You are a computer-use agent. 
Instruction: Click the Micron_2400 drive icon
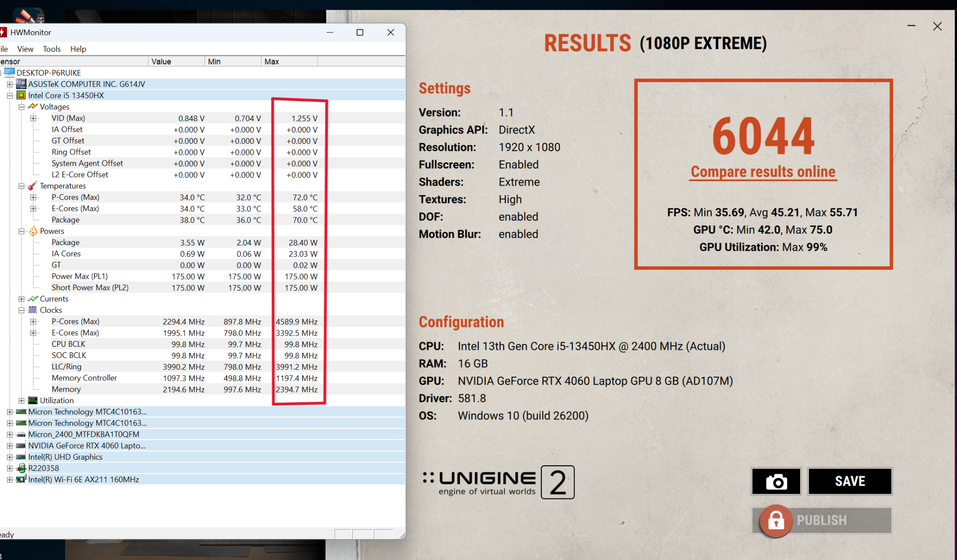point(21,434)
